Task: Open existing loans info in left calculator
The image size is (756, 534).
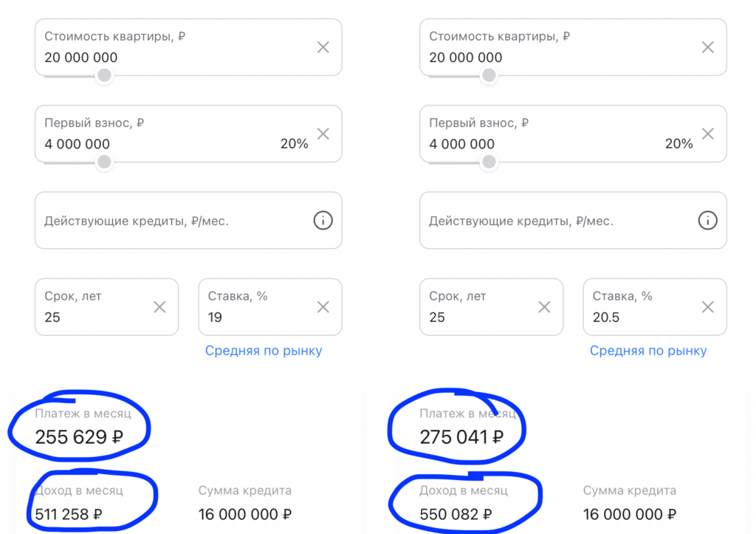Action: pyautogui.click(x=323, y=220)
